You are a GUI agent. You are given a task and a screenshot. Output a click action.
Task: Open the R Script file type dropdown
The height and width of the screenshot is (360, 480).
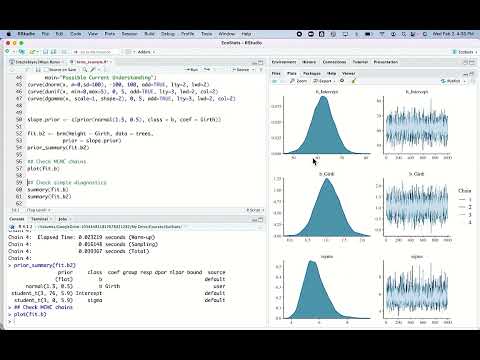coord(255,210)
